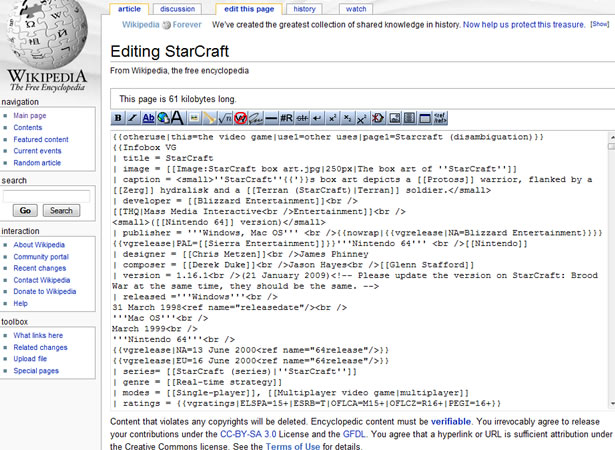Screen dimensions: 615x450
Task: Load a Random article
Action: [x=37, y=163]
